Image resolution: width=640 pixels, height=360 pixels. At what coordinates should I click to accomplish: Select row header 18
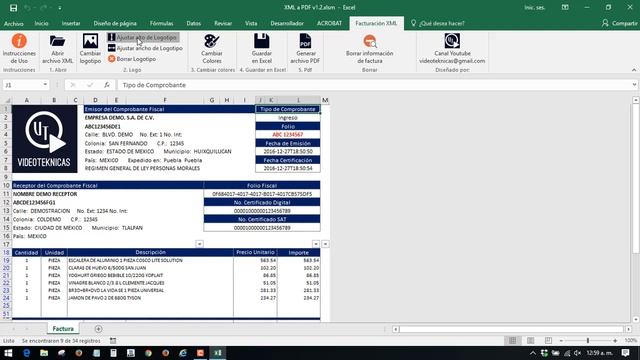point(6,253)
